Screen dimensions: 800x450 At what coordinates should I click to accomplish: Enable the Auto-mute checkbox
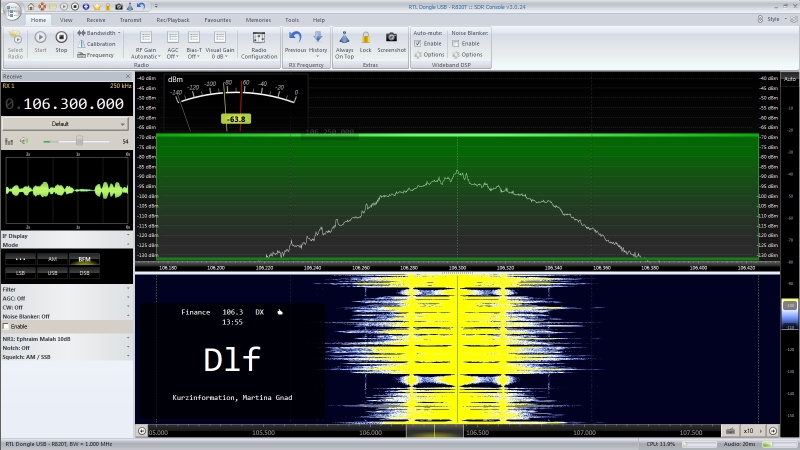pos(418,43)
